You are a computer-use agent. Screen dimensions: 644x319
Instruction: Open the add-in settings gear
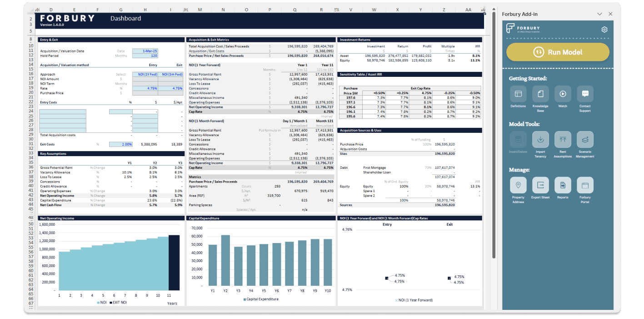point(604,29)
